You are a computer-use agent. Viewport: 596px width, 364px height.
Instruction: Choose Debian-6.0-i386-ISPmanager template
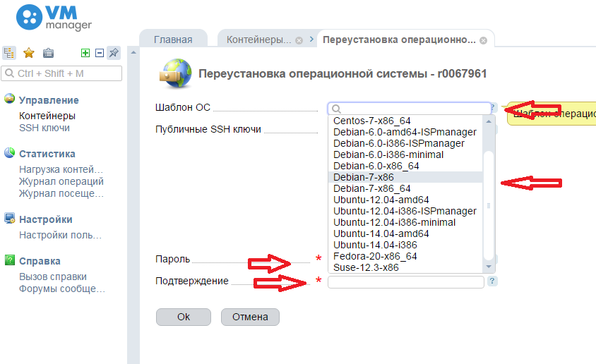coord(405,143)
